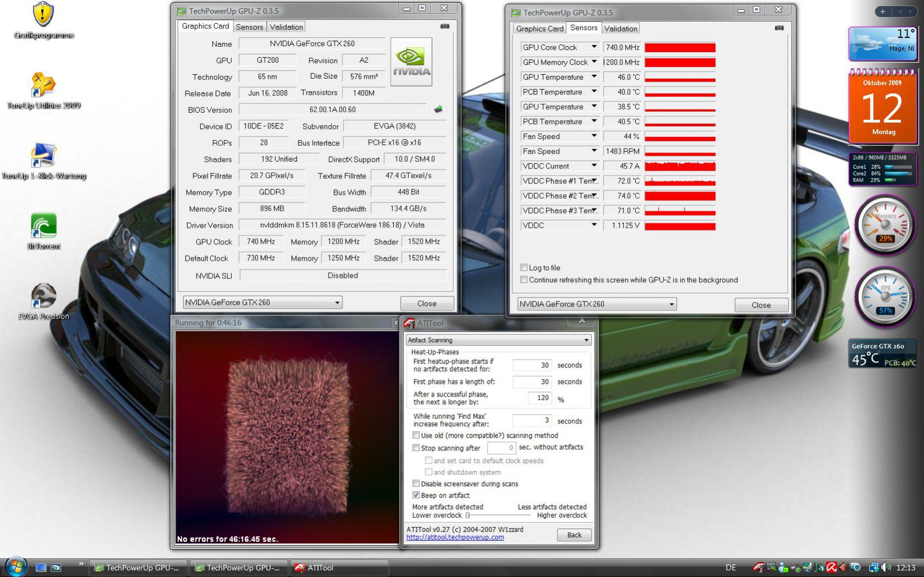Click the BIOS Version value 62.00.1A.00.60
Image resolution: width=924 pixels, height=577 pixels.
332,109
